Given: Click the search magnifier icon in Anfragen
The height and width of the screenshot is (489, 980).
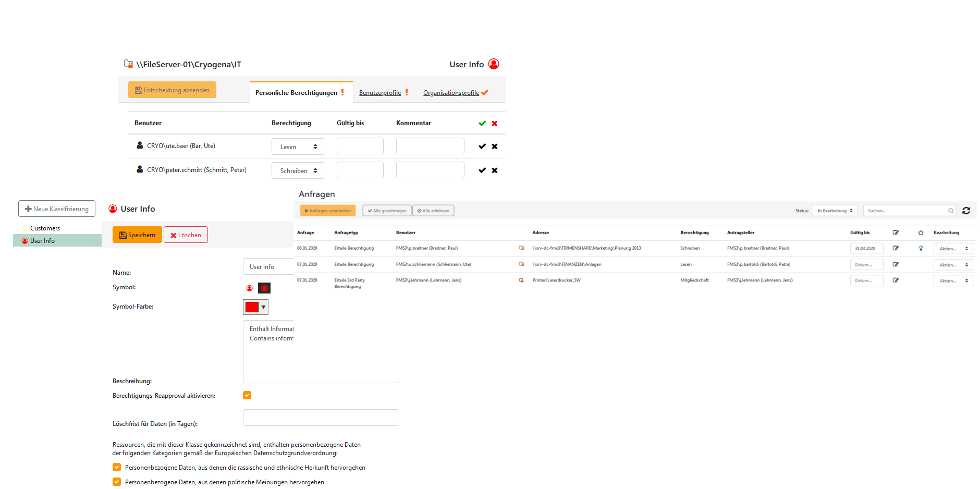Looking at the screenshot, I should point(950,211).
